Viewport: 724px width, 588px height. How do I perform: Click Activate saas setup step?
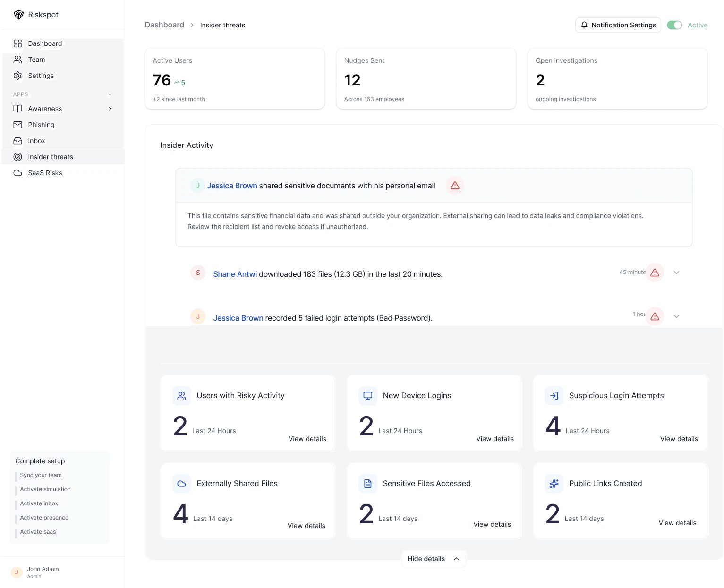point(38,532)
